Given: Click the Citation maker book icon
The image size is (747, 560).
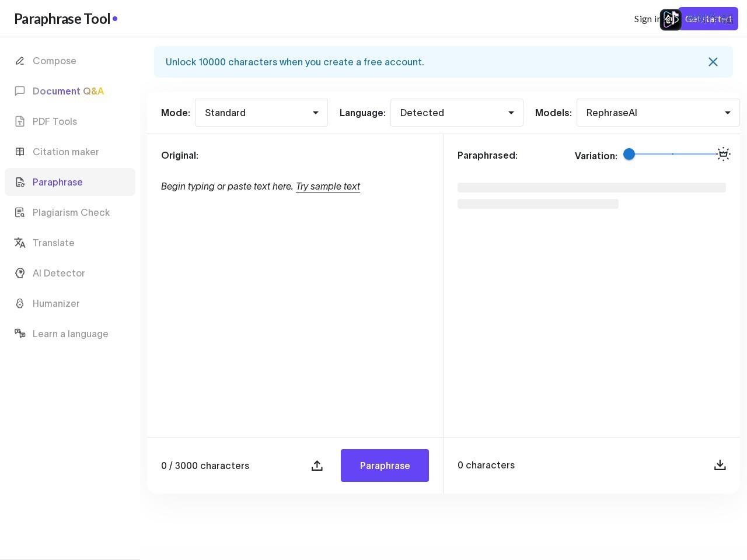Looking at the screenshot, I should 20,152.
